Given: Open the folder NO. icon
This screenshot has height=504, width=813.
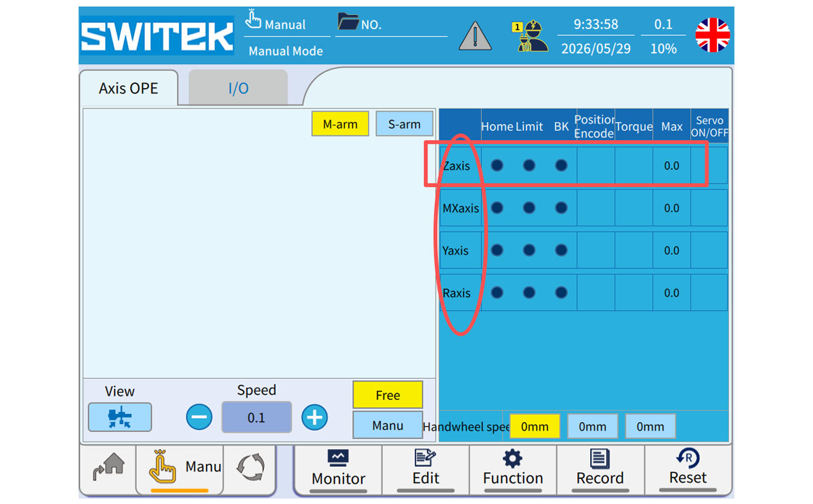Looking at the screenshot, I should (x=348, y=22).
